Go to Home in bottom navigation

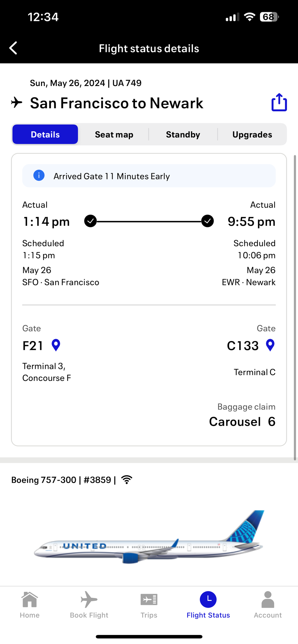[x=30, y=605]
